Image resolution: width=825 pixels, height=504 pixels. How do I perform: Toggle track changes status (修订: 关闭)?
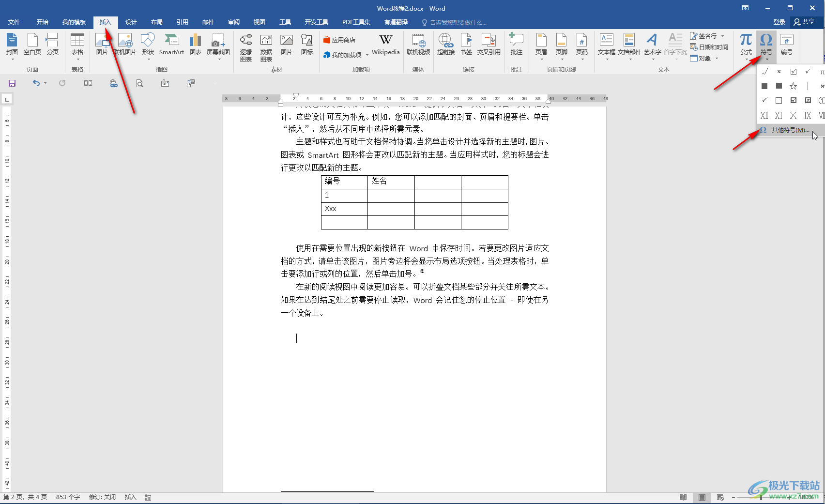pos(102,497)
